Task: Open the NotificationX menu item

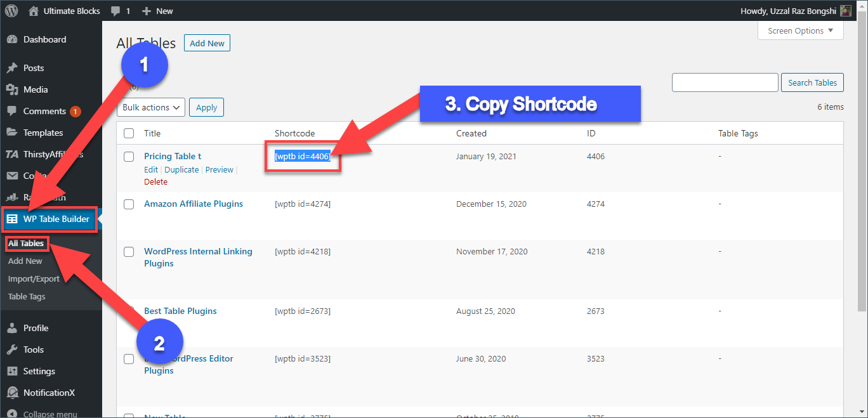Action: click(x=49, y=393)
